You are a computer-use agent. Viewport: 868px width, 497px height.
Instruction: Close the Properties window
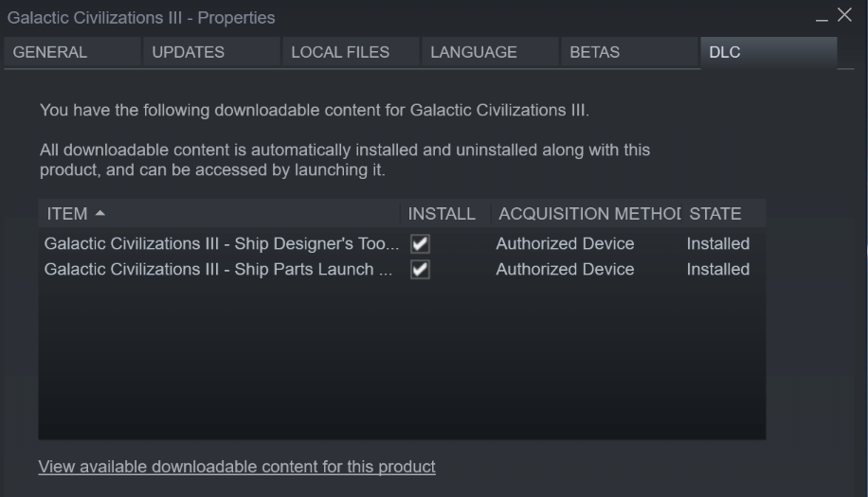click(x=844, y=15)
